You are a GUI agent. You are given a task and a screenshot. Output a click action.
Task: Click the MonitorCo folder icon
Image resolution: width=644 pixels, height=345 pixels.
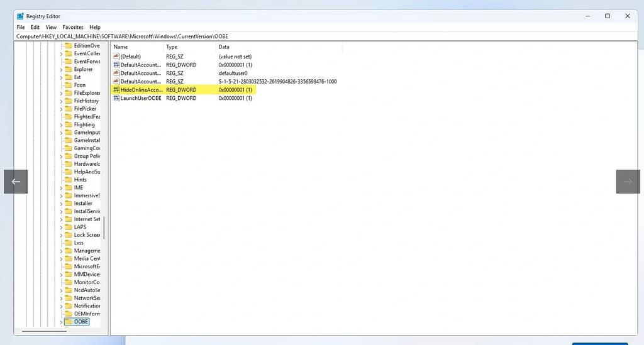tap(68, 282)
